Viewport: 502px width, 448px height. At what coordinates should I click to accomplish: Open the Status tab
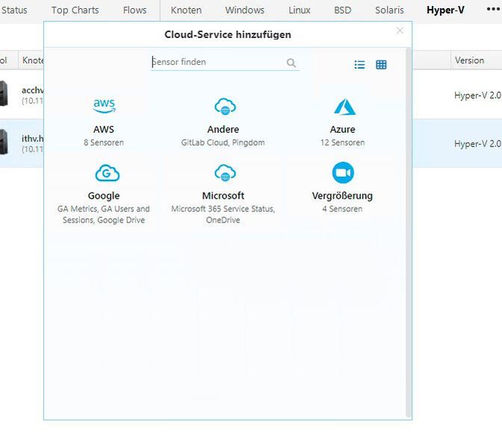14,10
